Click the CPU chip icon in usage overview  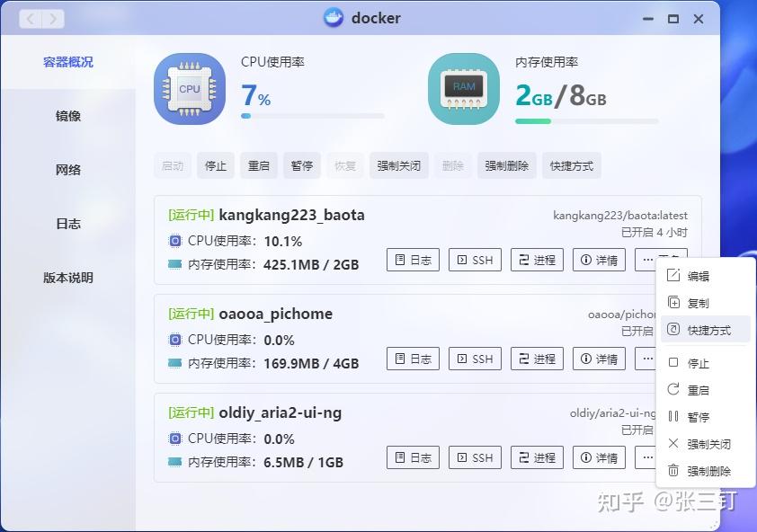point(189,87)
